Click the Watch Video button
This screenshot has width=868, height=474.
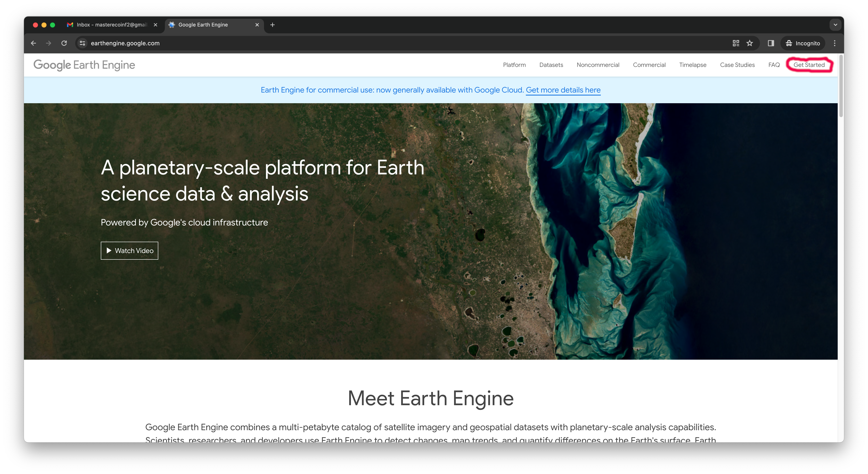(x=129, y=250)
